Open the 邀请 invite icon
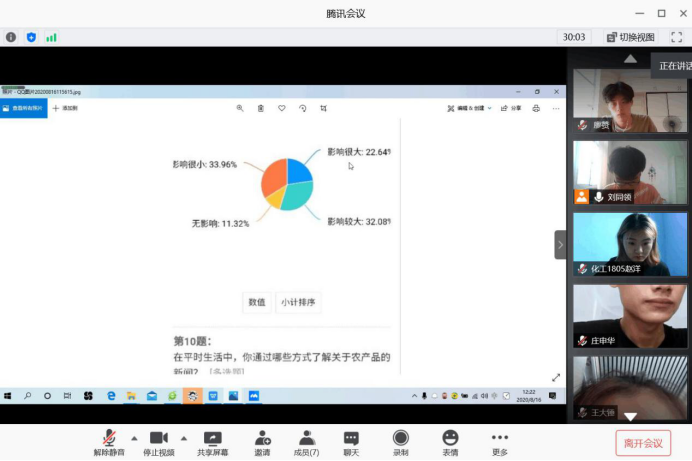The height and width of the screenshot is (461, 692). pyautogui.click(x=262, y=441)
